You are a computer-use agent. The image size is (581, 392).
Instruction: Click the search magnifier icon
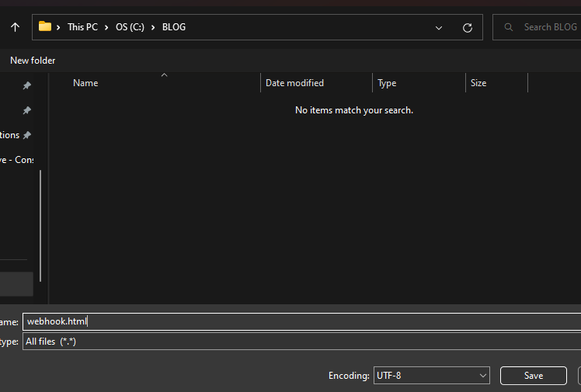tap(509, 27)
